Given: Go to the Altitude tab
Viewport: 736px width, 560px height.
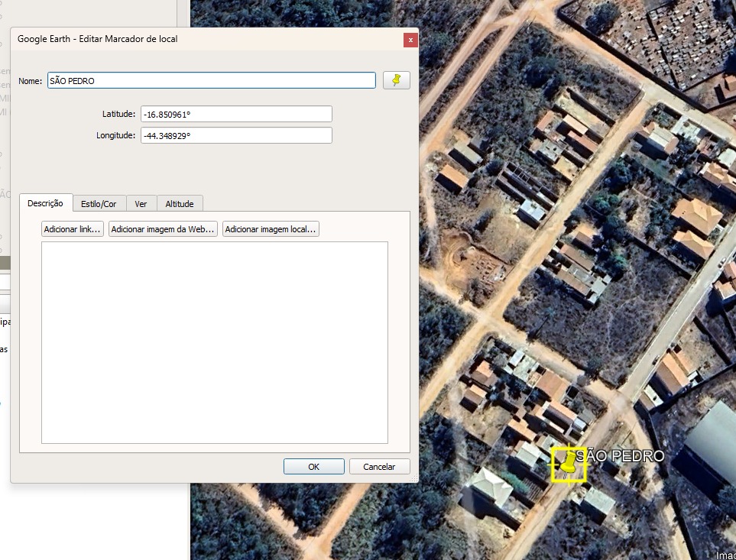Looking at the screenshot, I should pyautogui.click(x=180, y=204).
